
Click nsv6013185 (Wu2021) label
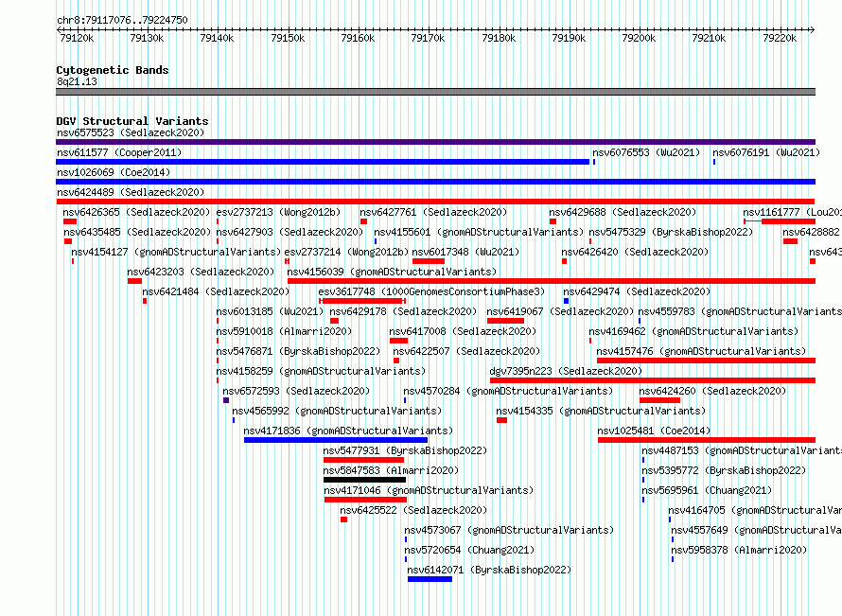tap(271, 311)
